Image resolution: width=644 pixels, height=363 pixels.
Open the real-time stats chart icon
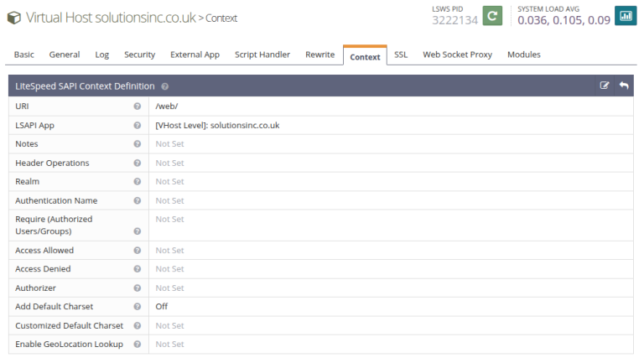[x=626, y=16]
